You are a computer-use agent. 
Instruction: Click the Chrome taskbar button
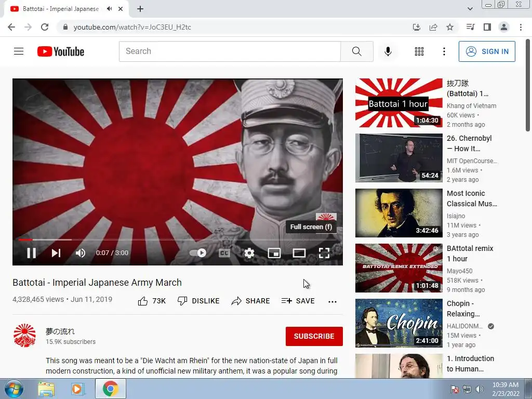[x=110, y=389]
